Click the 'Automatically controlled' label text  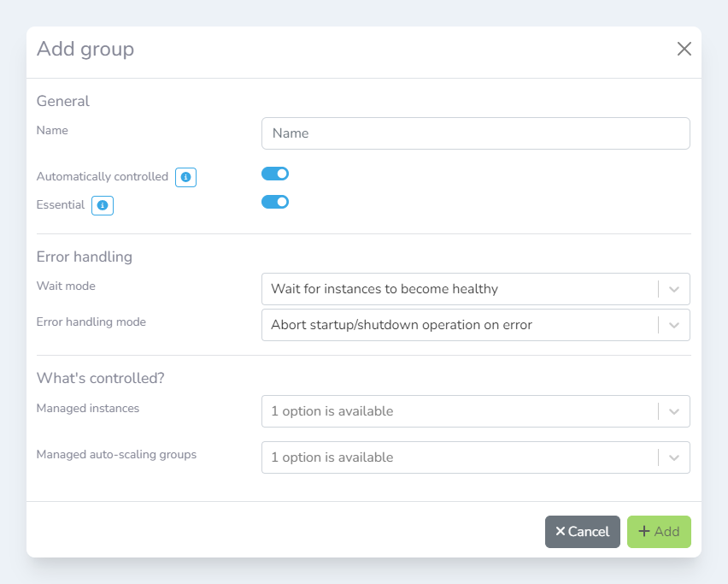coord(103,176)
